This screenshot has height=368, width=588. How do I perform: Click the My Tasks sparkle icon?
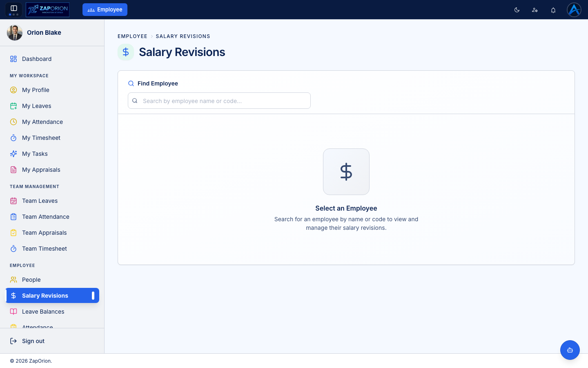click(x=13, y=154)
